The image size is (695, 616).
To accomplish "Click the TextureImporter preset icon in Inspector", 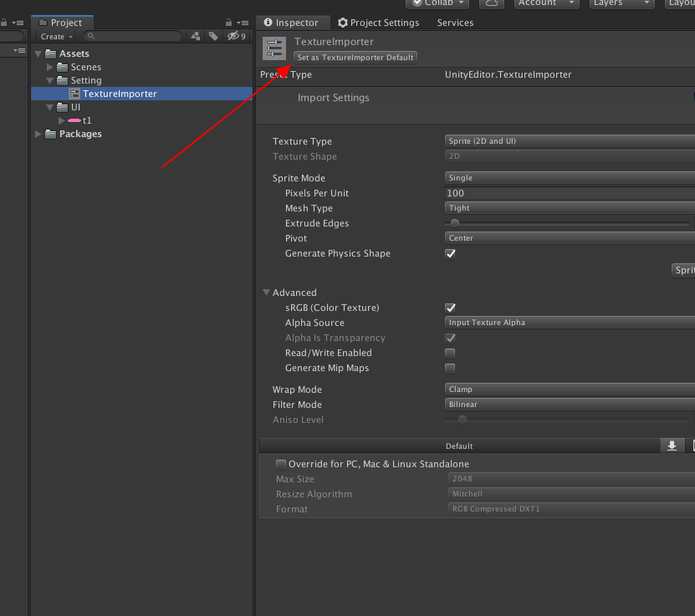I will [x=273, y=48].
